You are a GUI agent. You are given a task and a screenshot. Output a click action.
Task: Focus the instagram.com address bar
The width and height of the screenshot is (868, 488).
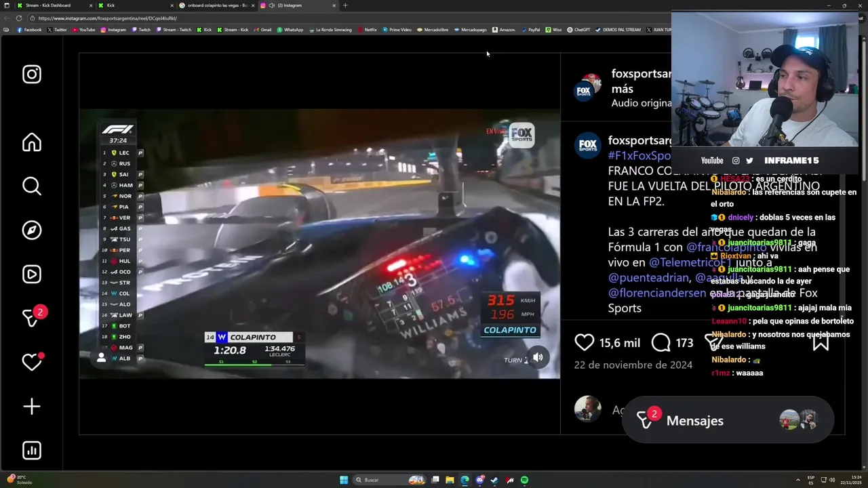353,18
